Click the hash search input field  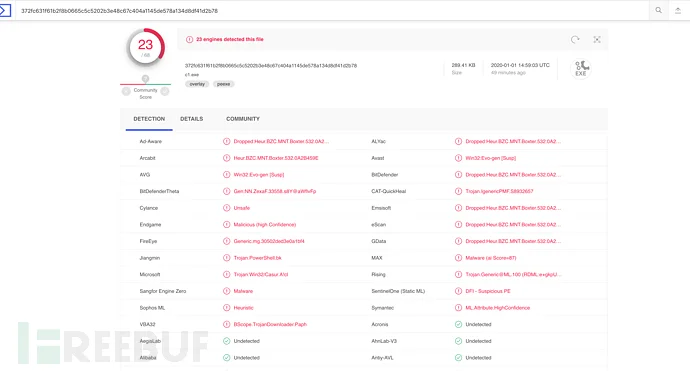coord(332,11)
